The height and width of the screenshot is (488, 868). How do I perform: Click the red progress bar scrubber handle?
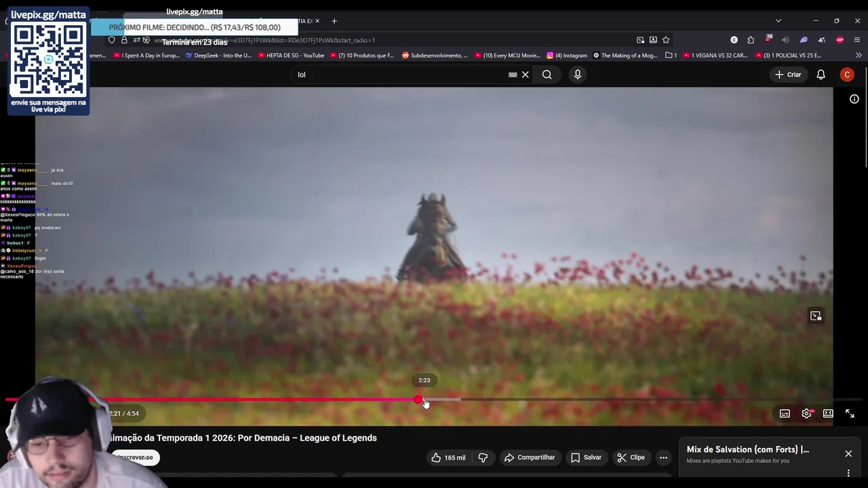tap(418, 400)
